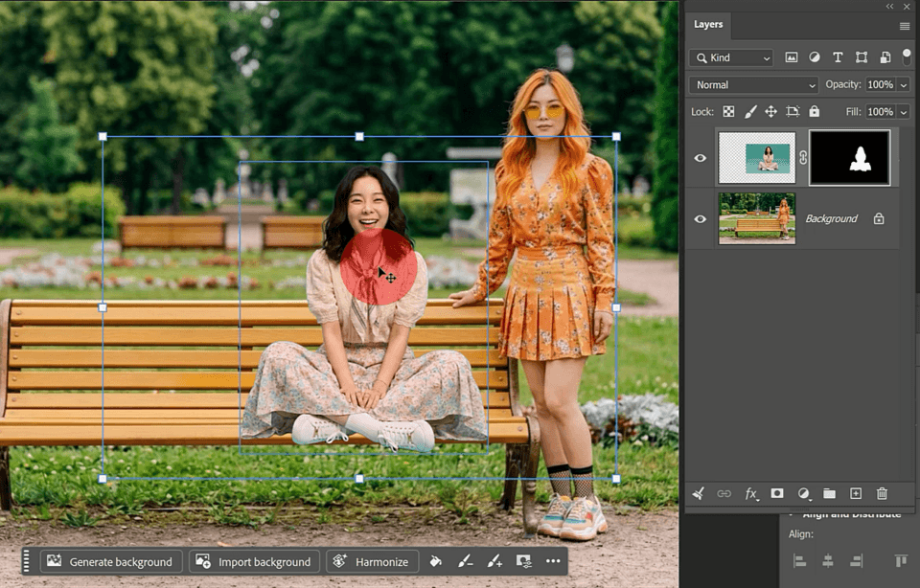The width and height of the screenshot is (920, 588).
Task: Click the Opacity value field
Action: pyautogui.click(x=880, y=85)
